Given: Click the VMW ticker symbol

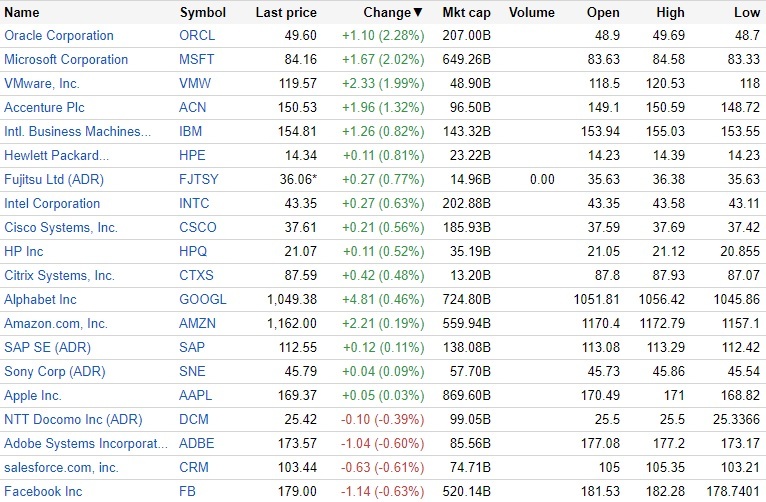Looking at the screenshot, I should (x=194, y=83).
